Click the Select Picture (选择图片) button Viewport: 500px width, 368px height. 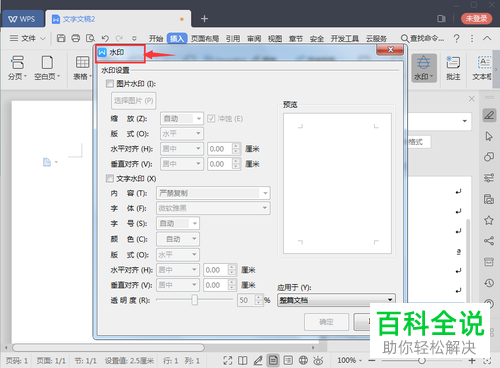click(133, 100)
